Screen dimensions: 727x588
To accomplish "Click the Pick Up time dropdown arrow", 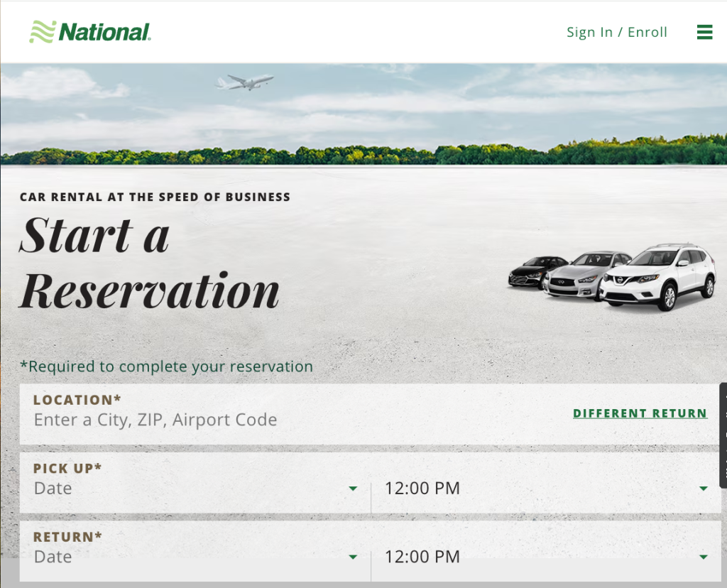I will 703,489.
